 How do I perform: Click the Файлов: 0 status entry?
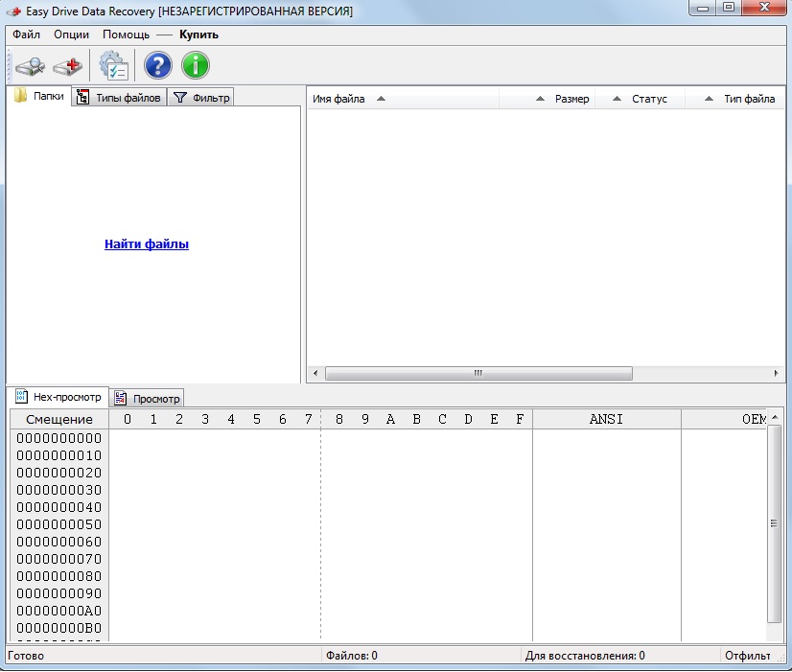click(x=352, y=656)
